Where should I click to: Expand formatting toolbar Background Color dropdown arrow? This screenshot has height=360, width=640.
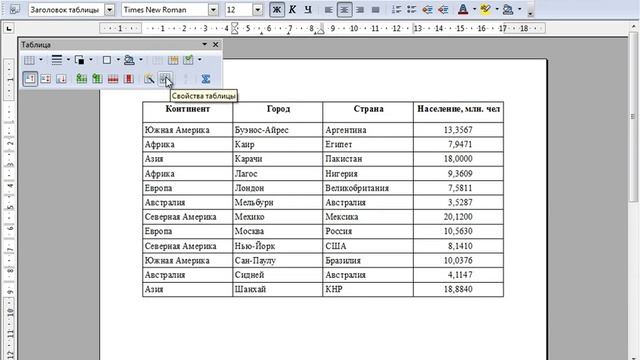[519, 9]
